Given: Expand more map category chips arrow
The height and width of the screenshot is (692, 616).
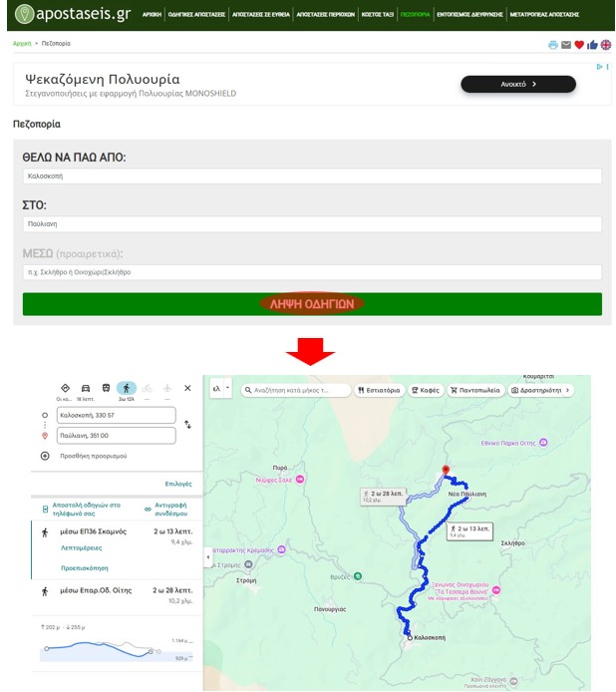Looking at the screenshot, I should point(568,390).
